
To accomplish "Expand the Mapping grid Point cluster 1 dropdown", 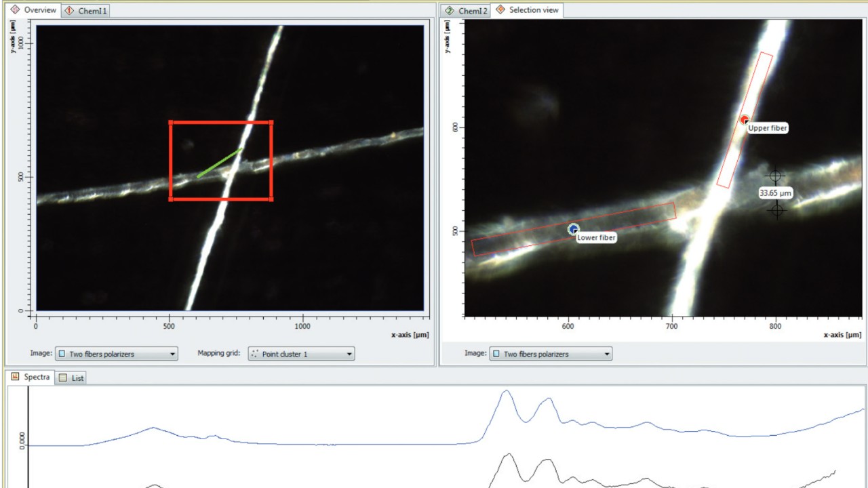I will point(301,354).
